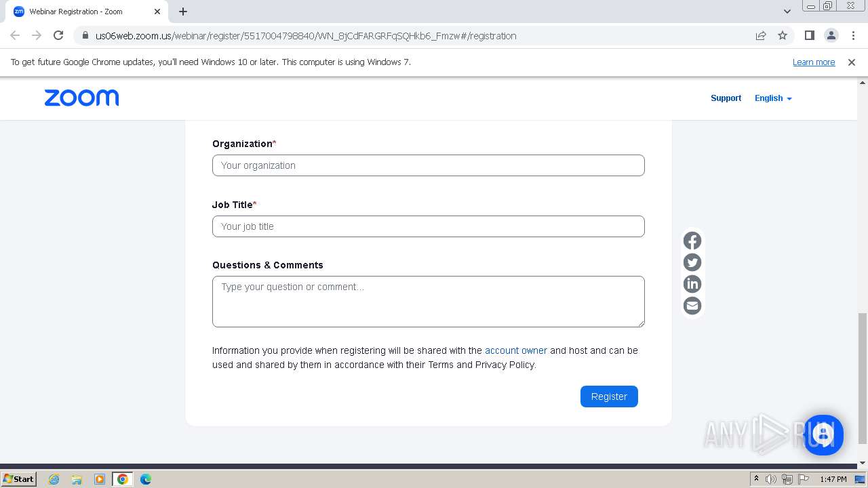Switch to Chrome taskbar button

point(123,479)
